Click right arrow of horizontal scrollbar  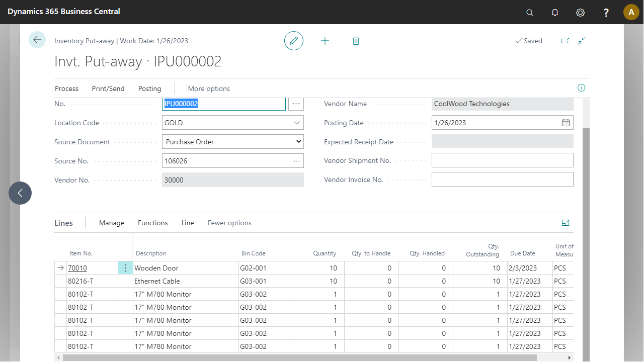[x=570, y=357]
